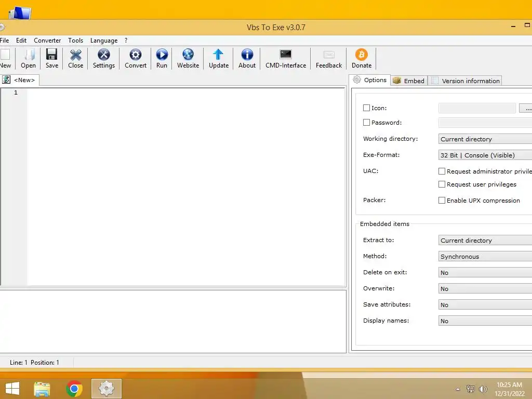Open File Explorer from the taskbar

[42, 389]
